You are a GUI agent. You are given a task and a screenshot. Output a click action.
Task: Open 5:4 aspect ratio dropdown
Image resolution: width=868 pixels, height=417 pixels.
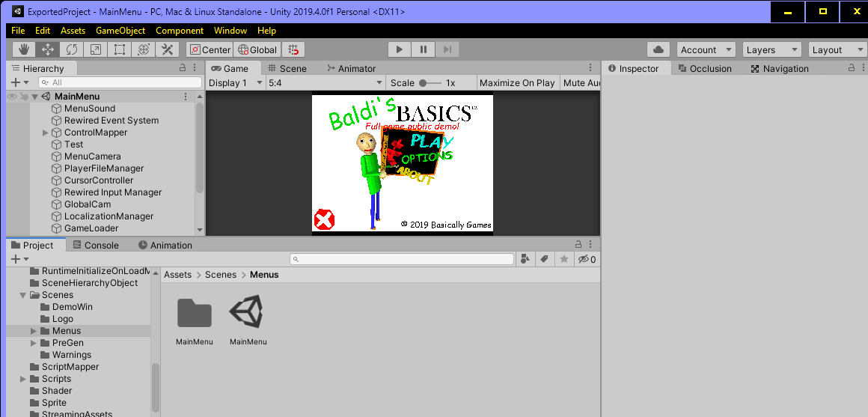coord(325,82)
